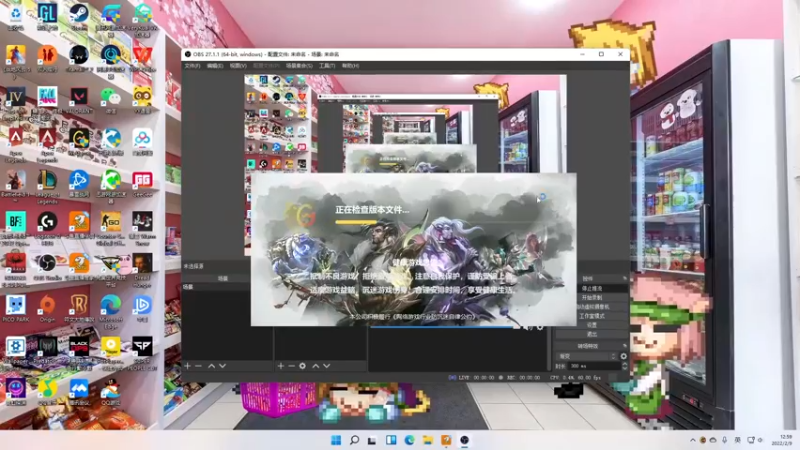Open the GeeGee red GG desktop shortcut
This screenshot has height=450, width=800.
(142, 185)
